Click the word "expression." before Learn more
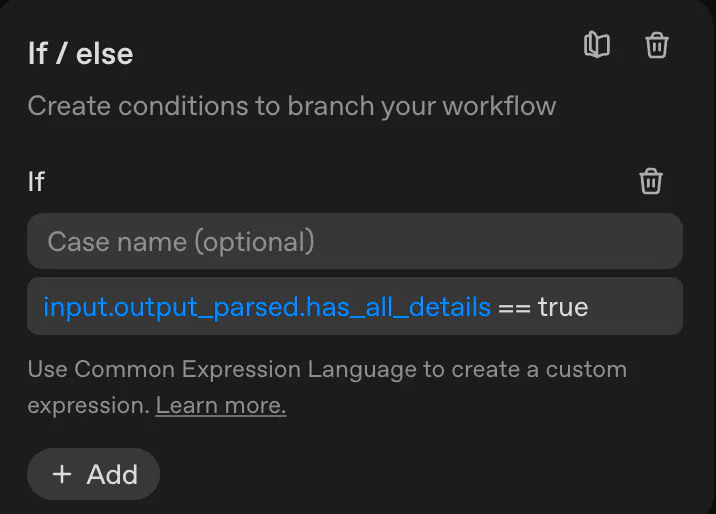716x514 pixels. coord(88,406)
